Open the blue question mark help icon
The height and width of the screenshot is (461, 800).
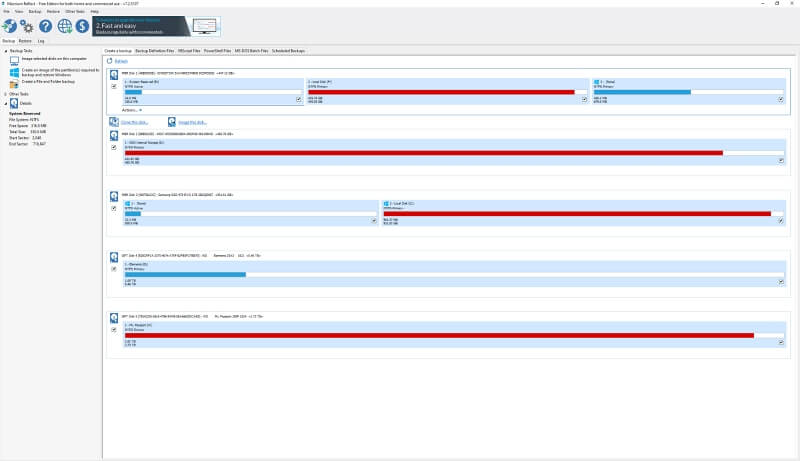tap(45, 26)
